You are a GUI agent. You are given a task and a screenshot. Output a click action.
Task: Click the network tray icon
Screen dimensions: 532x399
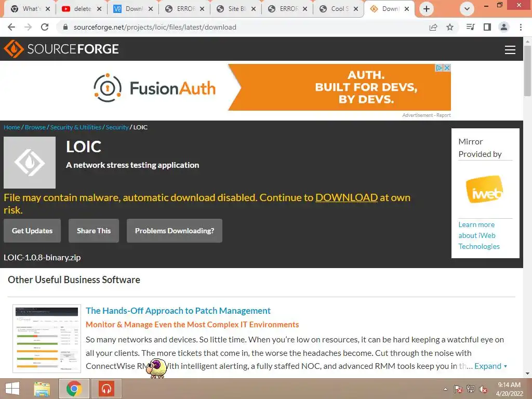(471, 389)
